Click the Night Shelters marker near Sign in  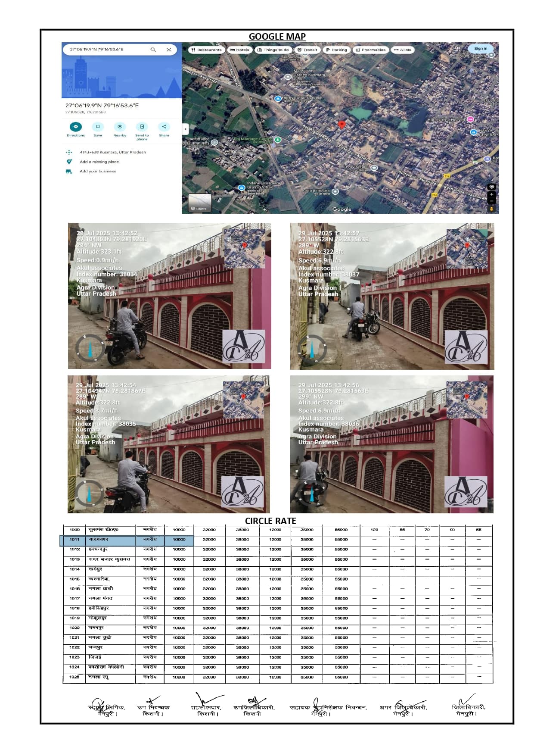click(x=491, y=55)
